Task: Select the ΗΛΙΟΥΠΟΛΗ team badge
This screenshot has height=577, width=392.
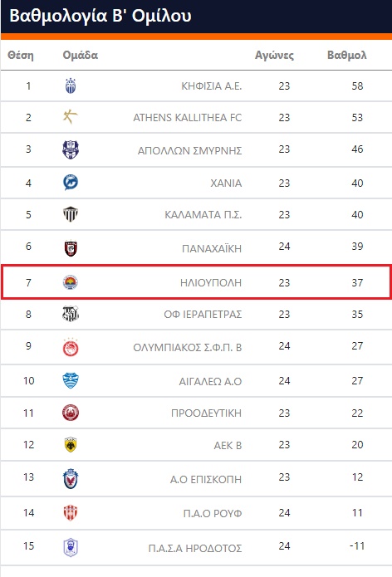Action: point(71,282)
